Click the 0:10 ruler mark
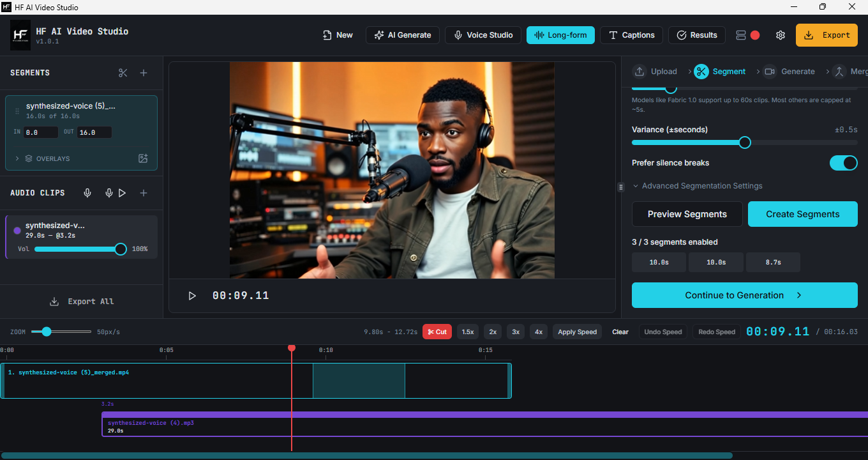Image resolution: width=868 pixels, height=460 pixels. [325, 350]
